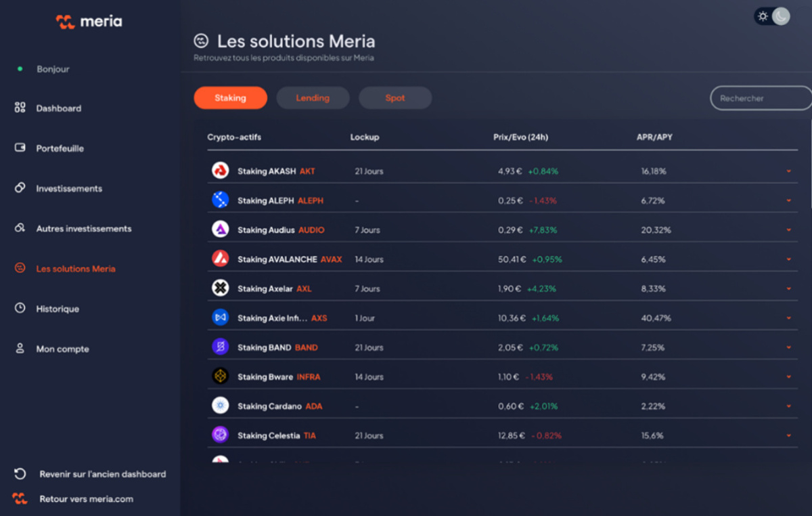This screenshot has width=812, height=516.
Task: Click the Portefeuille wallet icon
Action: (x=20, y=148)
